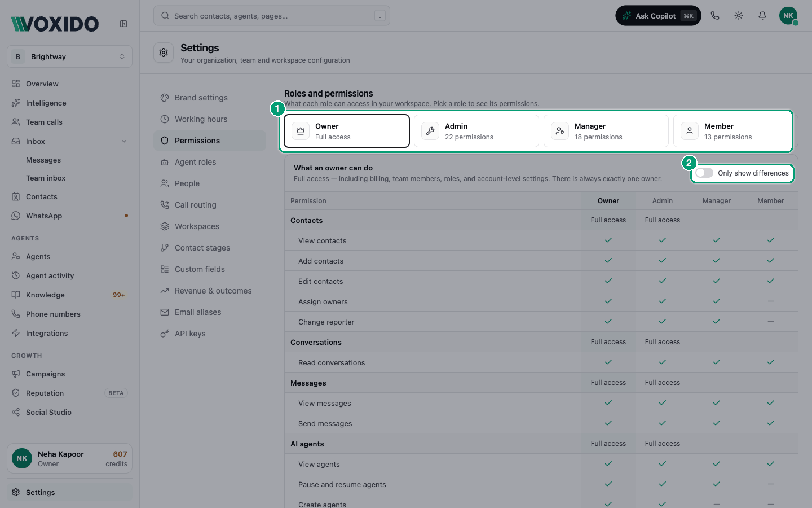This screenshot has height=508, width=812.
Task: Switch theme with the sun icon
Action: [739, 16]
